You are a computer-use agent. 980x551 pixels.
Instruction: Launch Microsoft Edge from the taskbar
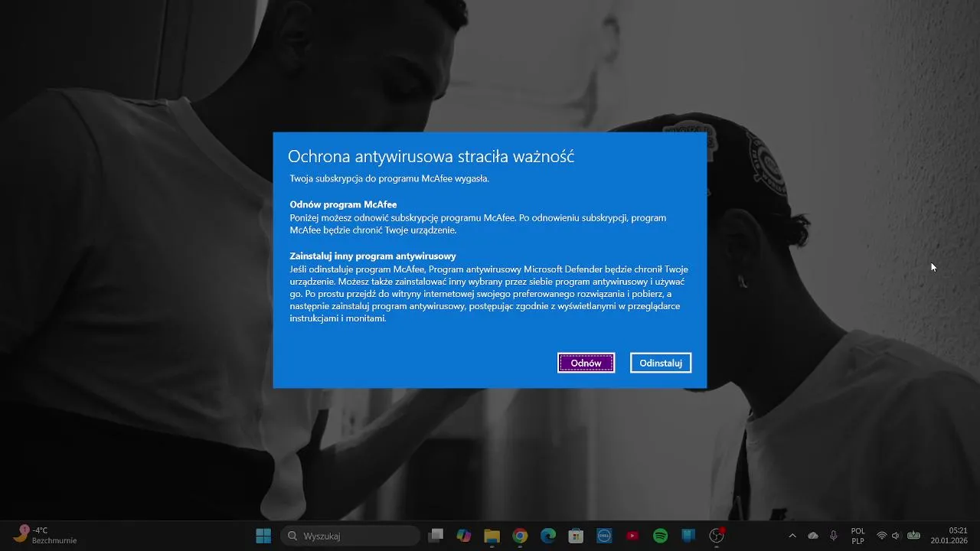(548, 536)
